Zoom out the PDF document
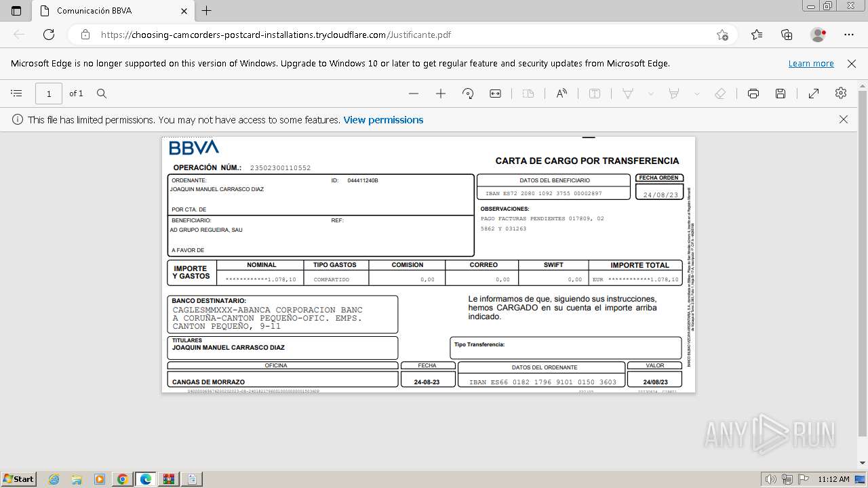 pyautogui.click(x=414, y=94)
